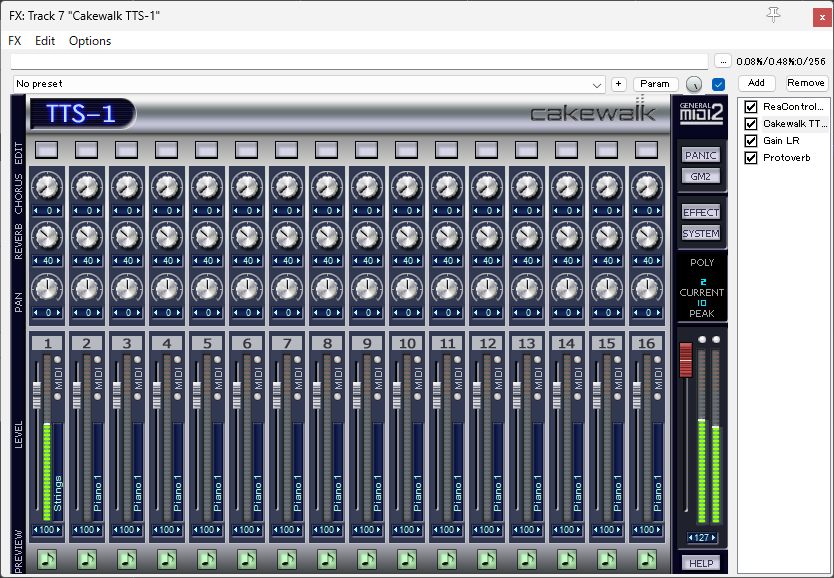Screen dimensions: 834x578
Task: Open the edit button for channel 6
Action: pyautogui.click(x=247, y=150)
